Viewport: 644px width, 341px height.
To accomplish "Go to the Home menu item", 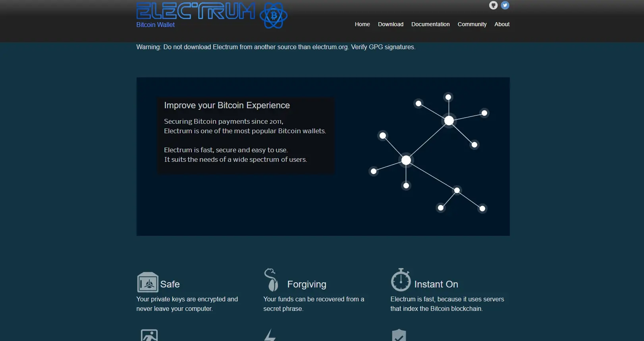I will [x=362, y=24].
